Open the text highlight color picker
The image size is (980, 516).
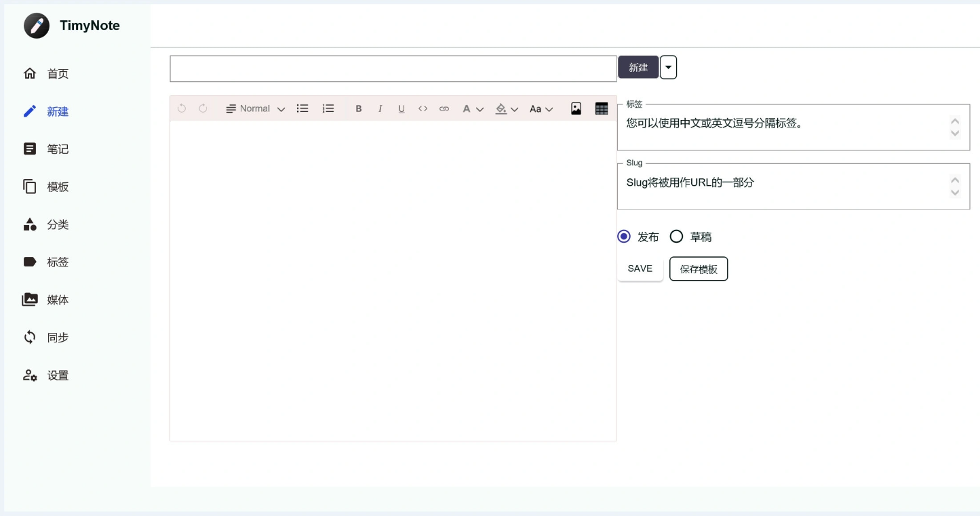[x=507, y=108]
